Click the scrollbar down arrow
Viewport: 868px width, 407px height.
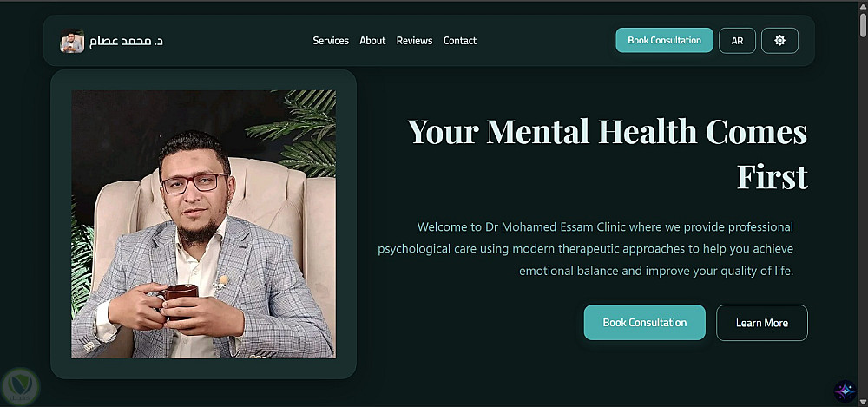pyautogui.click(x=863, y=402)
